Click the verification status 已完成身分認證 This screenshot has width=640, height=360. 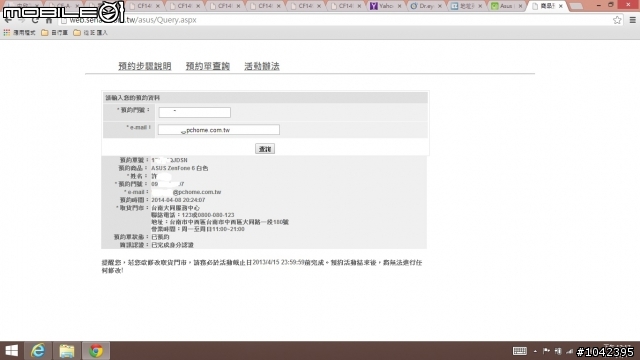172,245
